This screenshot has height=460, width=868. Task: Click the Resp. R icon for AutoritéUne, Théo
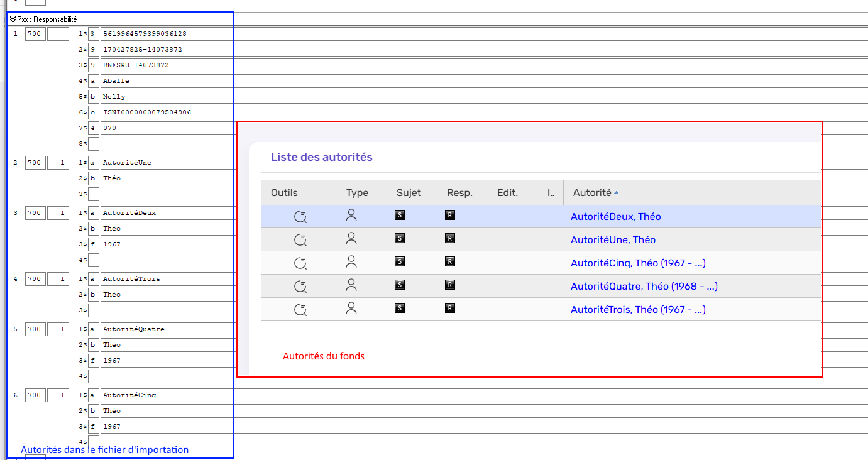[450, 239]
